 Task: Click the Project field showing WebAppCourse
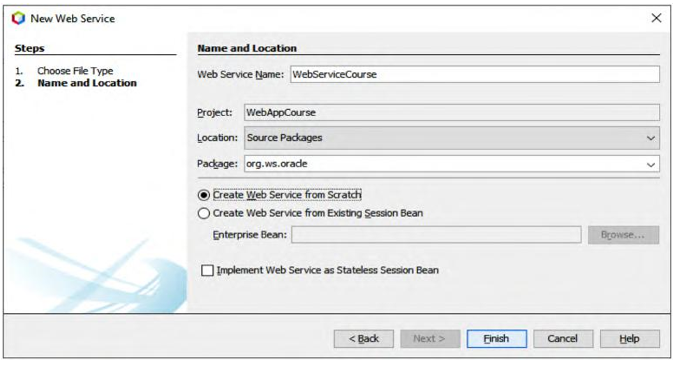point(451,113)
